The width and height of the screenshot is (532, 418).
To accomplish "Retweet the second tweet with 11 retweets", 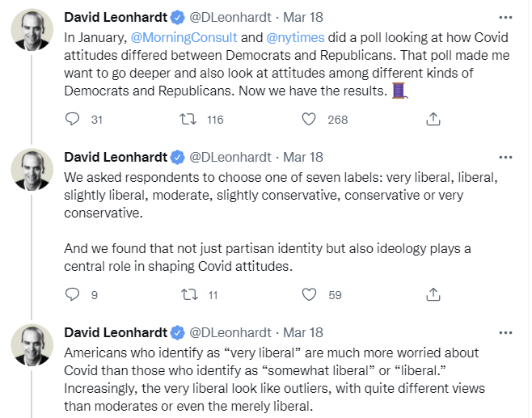I will click(x=188, y=294).
